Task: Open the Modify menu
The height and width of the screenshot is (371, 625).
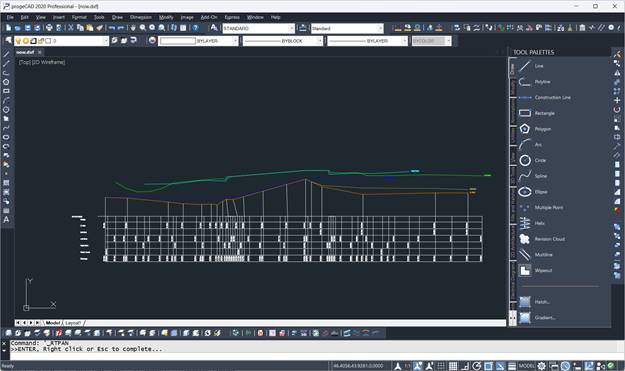Action: click(166, 17)
